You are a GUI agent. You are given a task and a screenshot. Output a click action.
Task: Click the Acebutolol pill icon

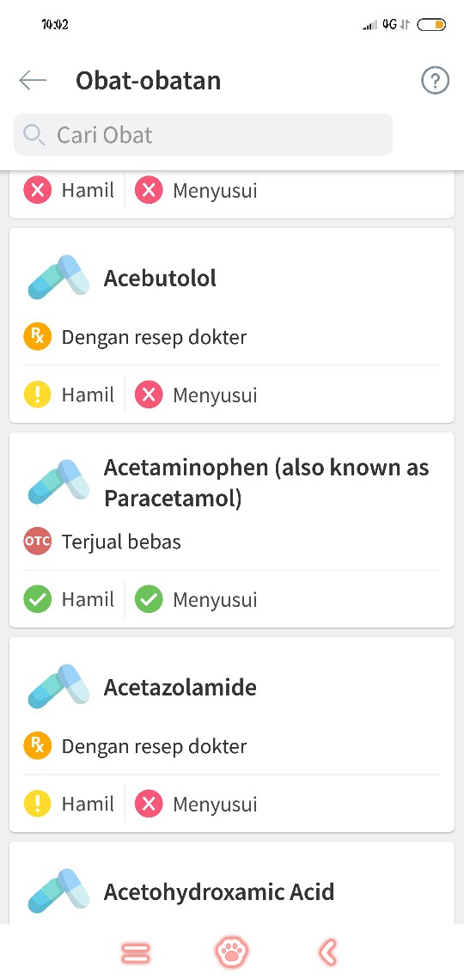pos(55,277)
